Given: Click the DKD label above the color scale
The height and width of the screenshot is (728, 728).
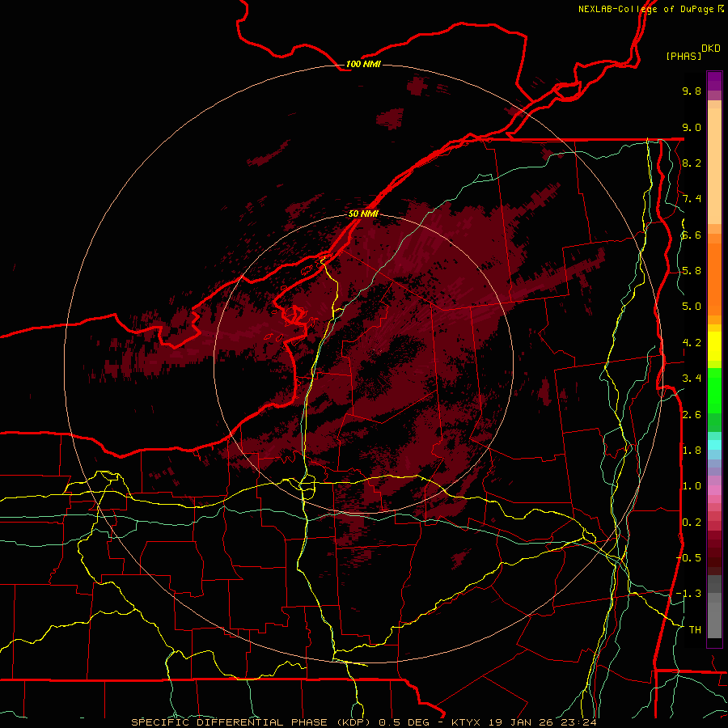Looking at the screenshot, I should [711, 49].
